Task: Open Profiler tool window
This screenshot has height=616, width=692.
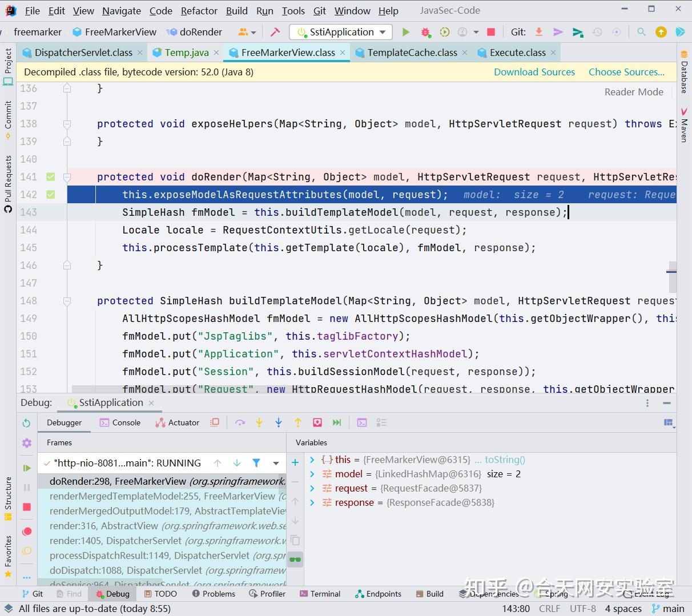Action: pos(267,594)
